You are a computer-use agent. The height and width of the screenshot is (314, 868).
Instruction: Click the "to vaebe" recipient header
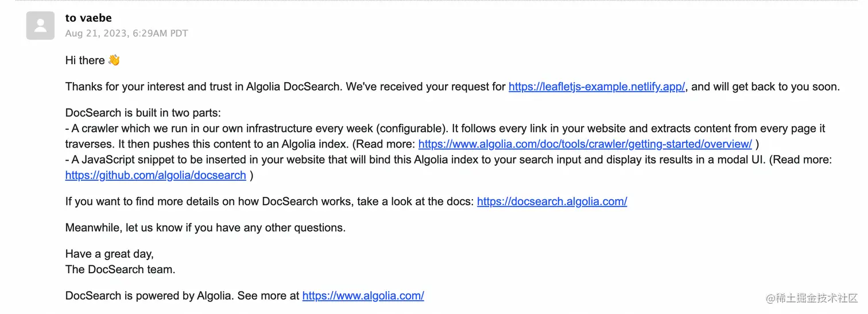coord(88,18)
